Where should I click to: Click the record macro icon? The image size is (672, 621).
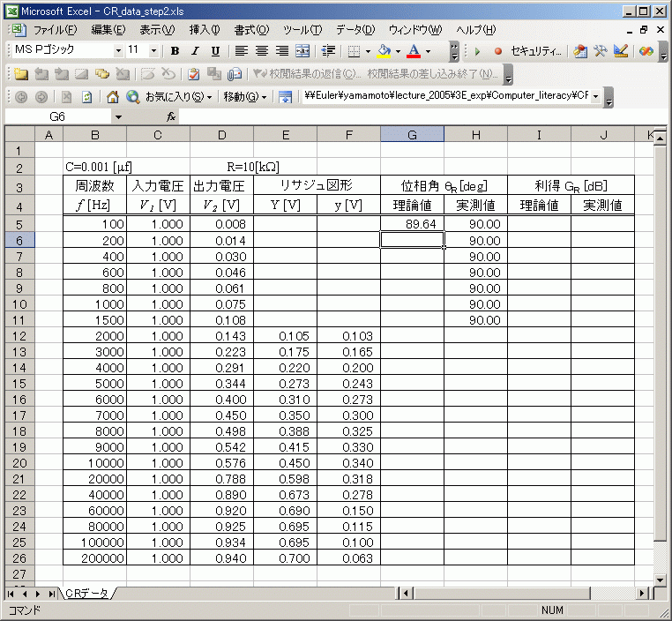pyautogui.click(x=498, y=51)
